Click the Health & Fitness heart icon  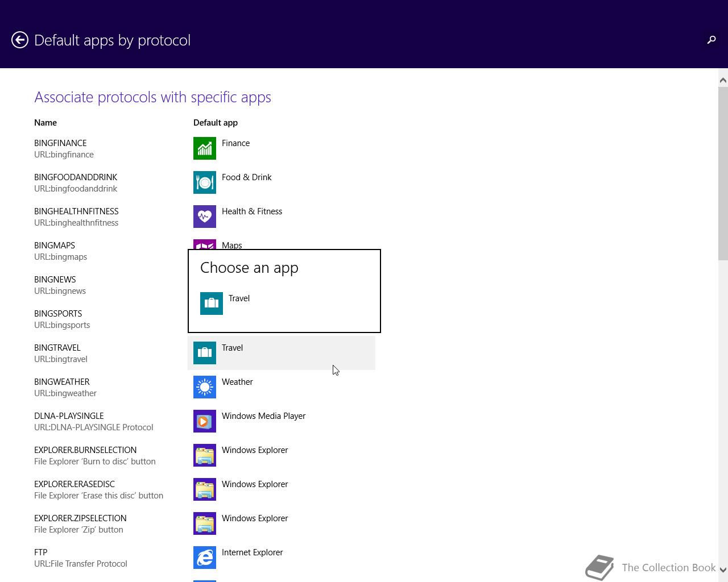pyautogui.click(x=205, y=217)
